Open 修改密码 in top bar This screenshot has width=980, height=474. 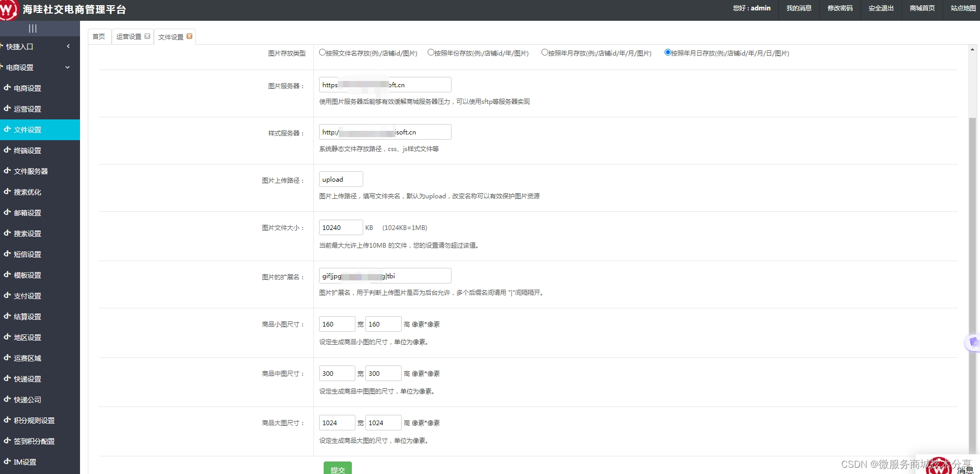(x=840, y=8)
